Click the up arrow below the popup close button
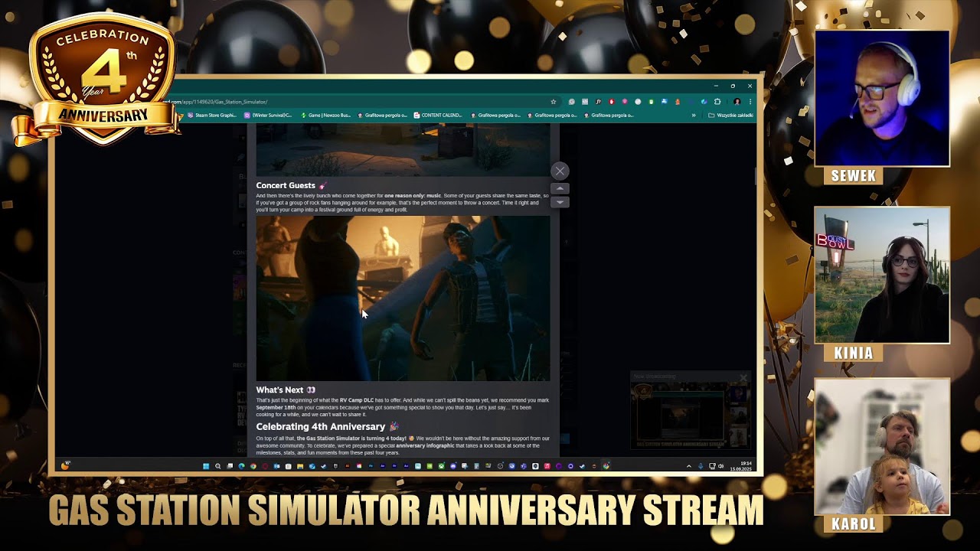 [x=560, y=188]
